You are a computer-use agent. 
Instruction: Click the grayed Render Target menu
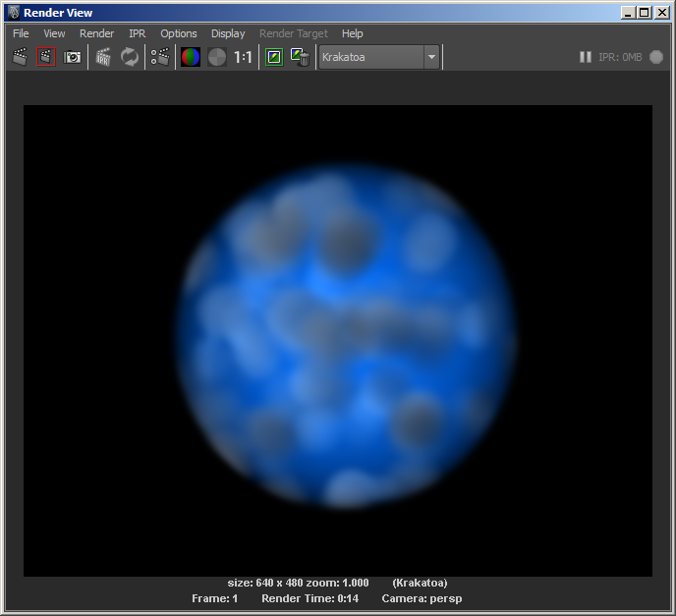pos(294,33)
